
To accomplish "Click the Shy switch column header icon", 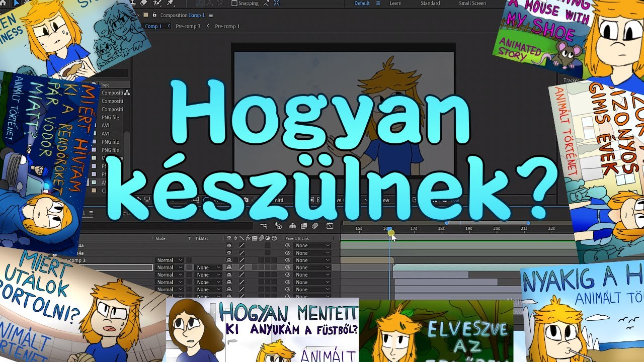I will pyautogui.click(x=229, y=238).
